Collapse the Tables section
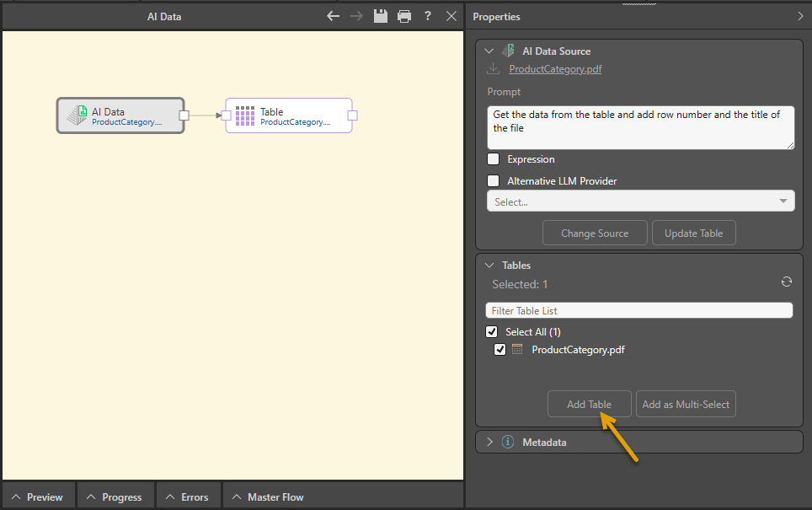Image resolution: width=812 pixels, height=510 pixels. tap(490, 266)
